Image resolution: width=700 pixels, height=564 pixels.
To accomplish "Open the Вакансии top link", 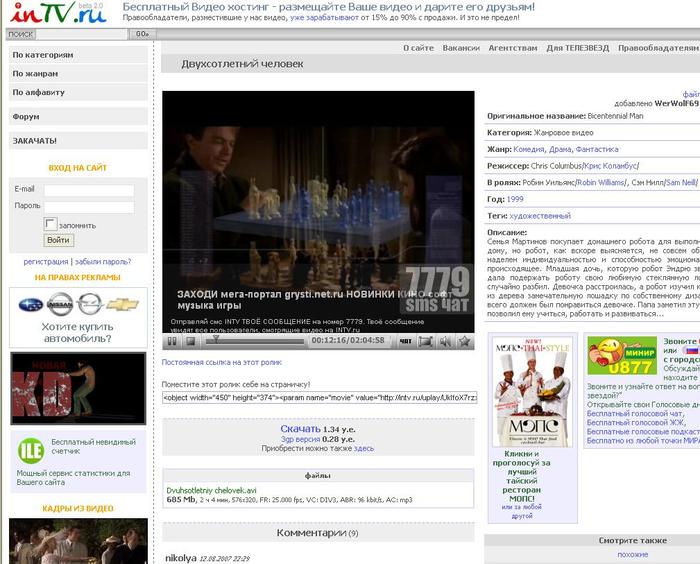I will tap(461, 48).
